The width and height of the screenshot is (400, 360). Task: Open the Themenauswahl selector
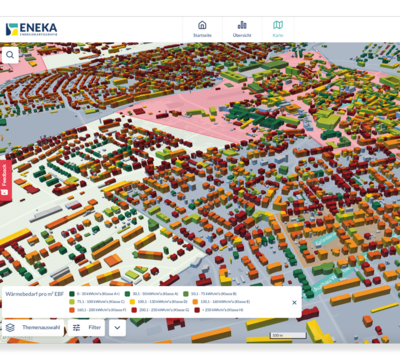[33, 327]
